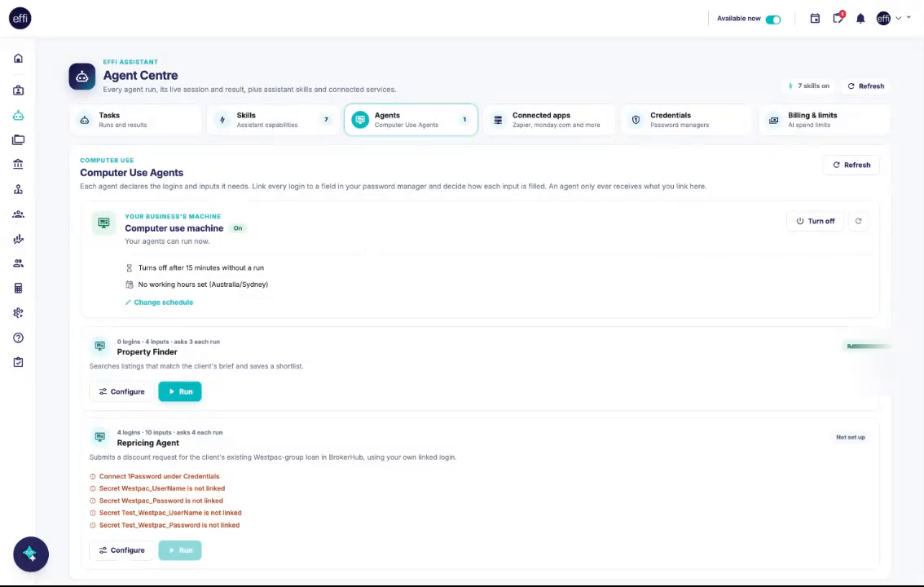This screenshot has width=924, height=587.
Task: Open the Connected apps tab
Action: (x=549, y=120)
